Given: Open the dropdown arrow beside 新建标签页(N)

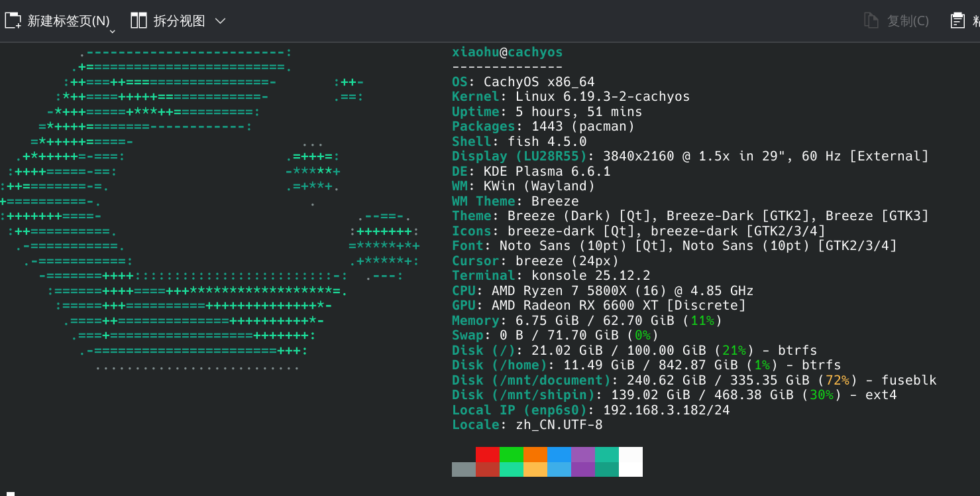Looking at the screenshot, I should coord(112,31).
